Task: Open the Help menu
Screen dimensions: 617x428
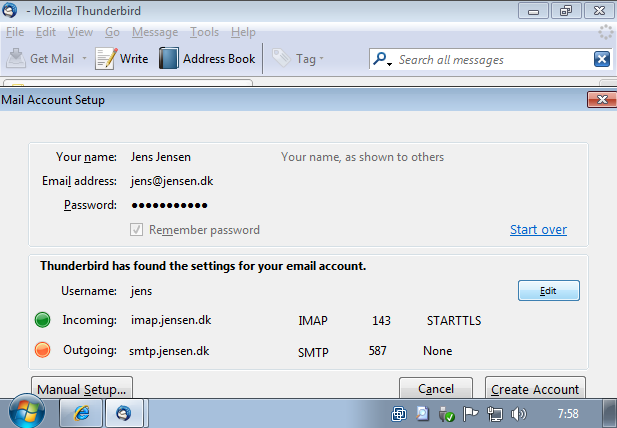Action: point(243,32)
